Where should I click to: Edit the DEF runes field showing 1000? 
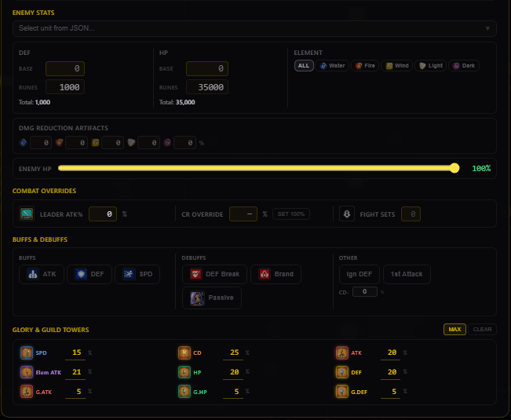coord(65,87)
